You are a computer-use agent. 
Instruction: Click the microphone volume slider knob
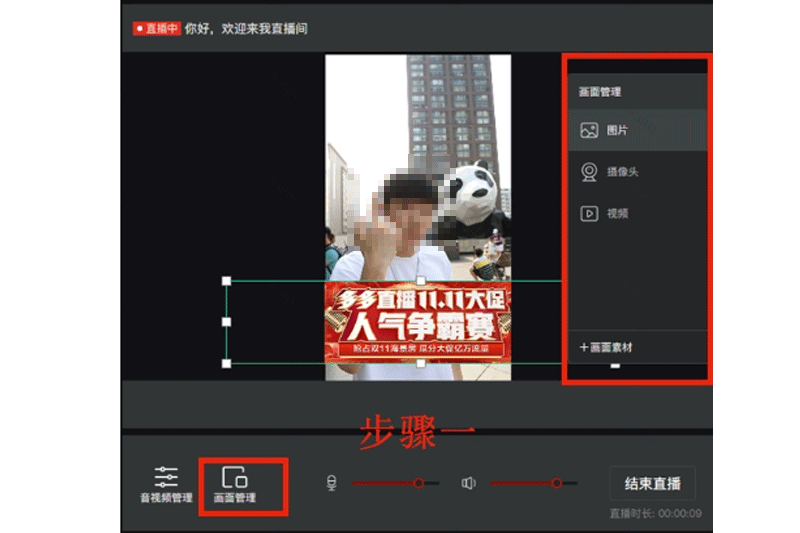click(418, 483)
